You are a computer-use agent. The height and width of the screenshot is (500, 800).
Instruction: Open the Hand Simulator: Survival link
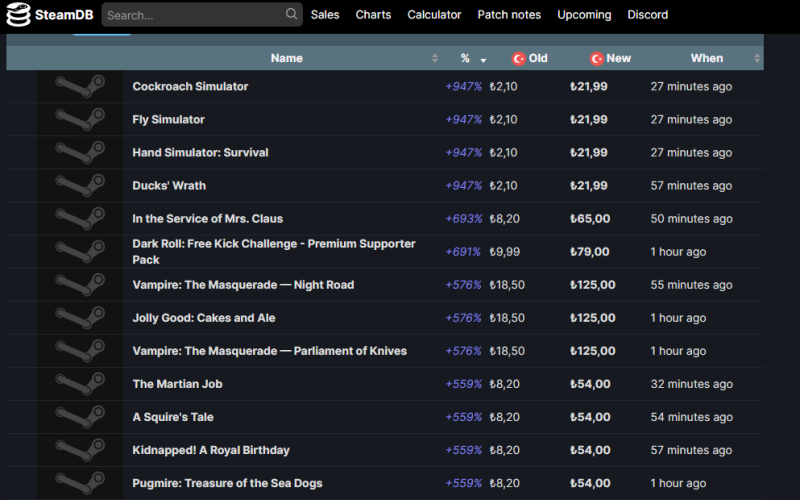click(x=200, y=153)
